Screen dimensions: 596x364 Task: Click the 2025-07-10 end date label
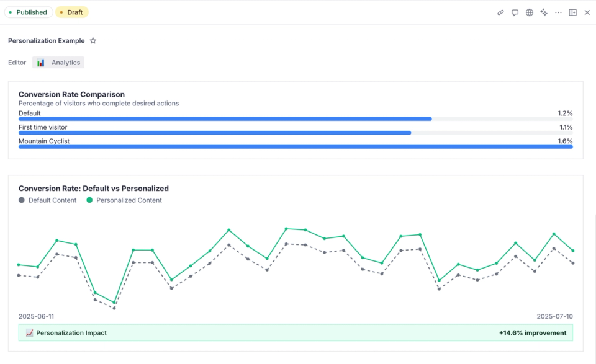554,316
